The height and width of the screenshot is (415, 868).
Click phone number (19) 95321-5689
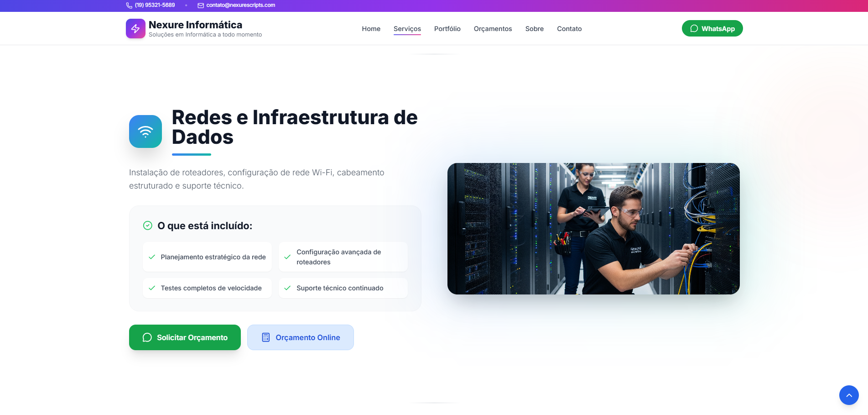pyautogui.click(x=155, y=5)
